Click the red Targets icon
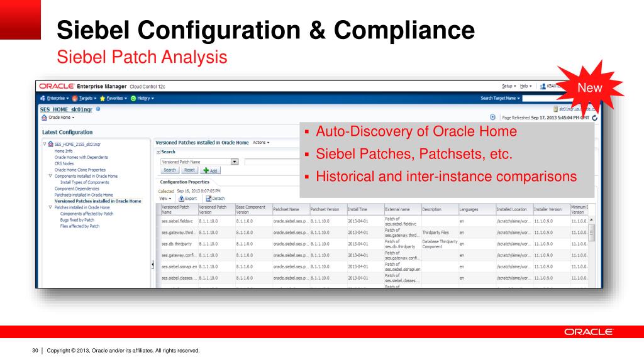This screenshot has height=362, width=644. 75,99
